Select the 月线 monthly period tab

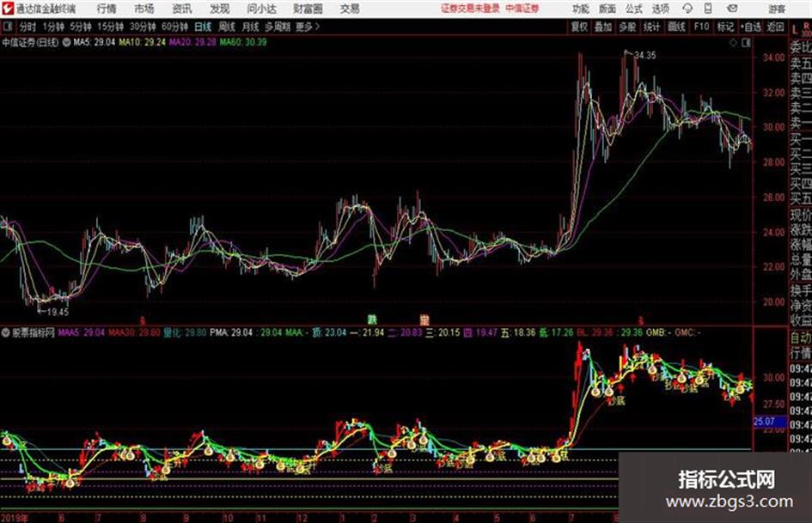pos(251,27)
